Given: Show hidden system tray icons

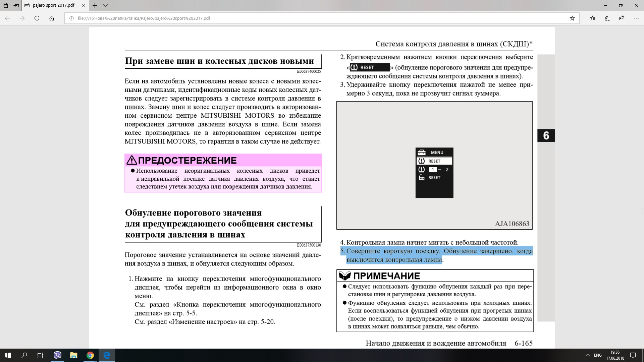Looking at the screenshot, I should 588,355.
